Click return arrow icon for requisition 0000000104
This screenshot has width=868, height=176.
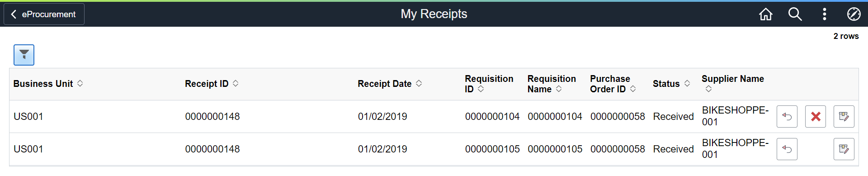[787, 117]
